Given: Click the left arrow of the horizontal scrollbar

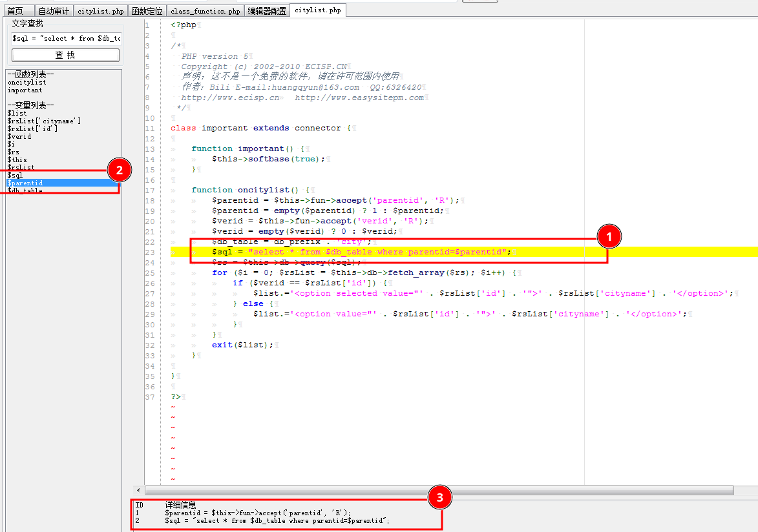Looking at the screenshot, I should point(138,490).
